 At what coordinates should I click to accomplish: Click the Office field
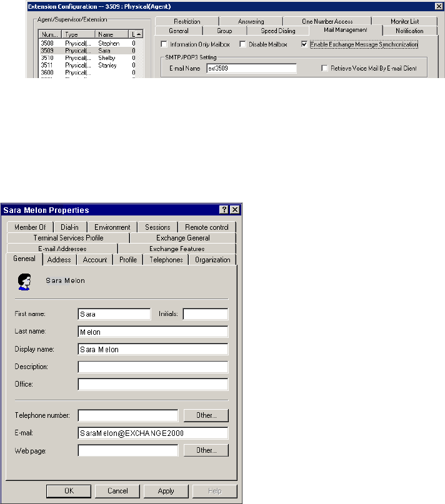(153, 384)
